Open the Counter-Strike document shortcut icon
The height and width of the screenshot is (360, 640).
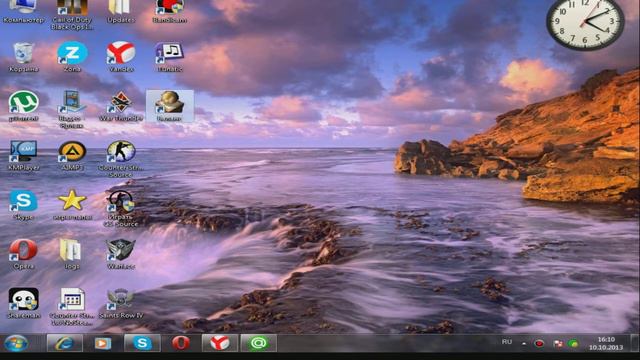(x=72, y=306)
